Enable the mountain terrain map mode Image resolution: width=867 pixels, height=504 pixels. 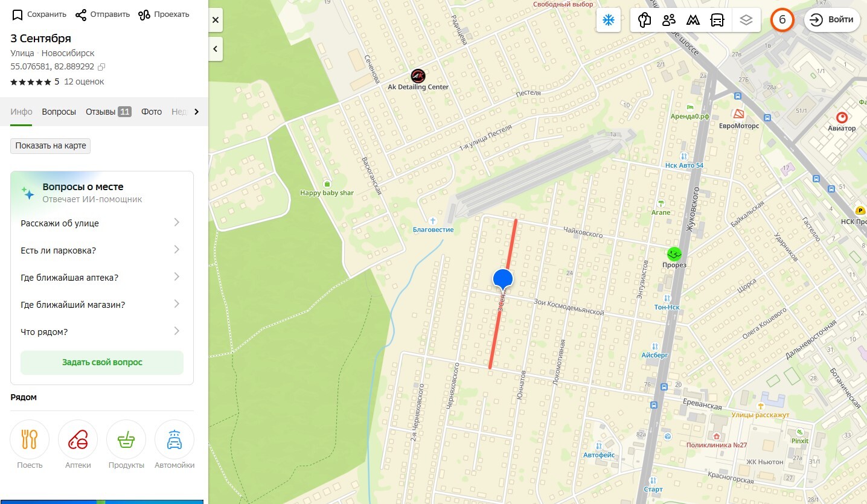pos(693,21)
